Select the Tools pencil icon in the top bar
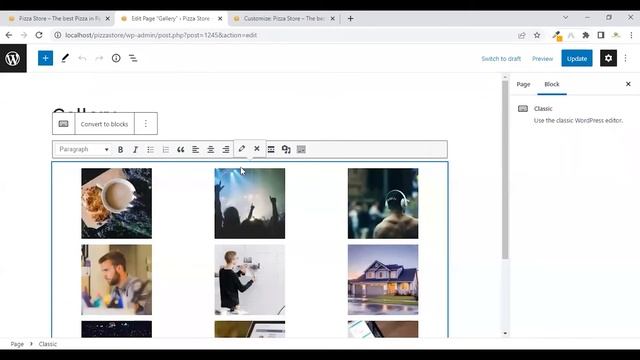This screenshot has width=640, height=360. 65,58
